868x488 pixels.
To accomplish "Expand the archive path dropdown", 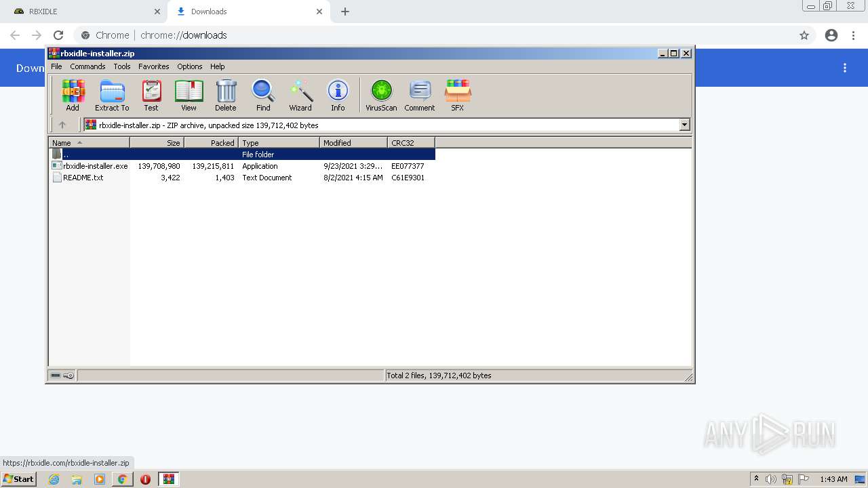I will tap(684, 125).
